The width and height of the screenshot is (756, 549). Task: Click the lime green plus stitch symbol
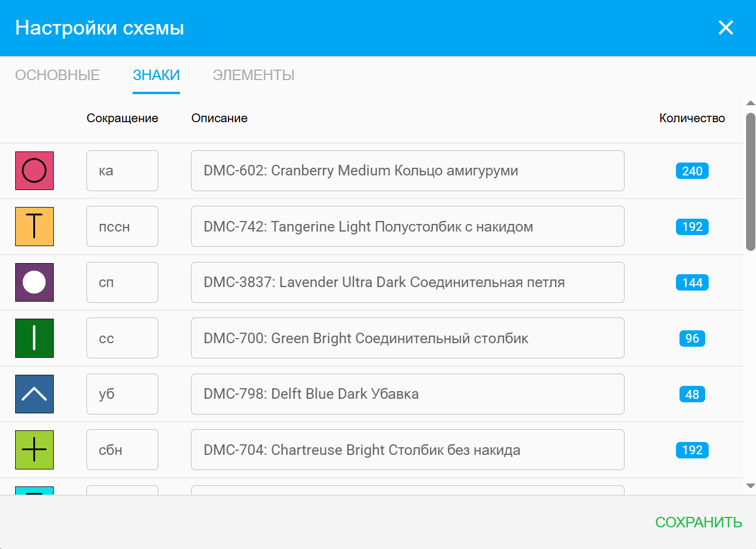click(x=34, y=450)
